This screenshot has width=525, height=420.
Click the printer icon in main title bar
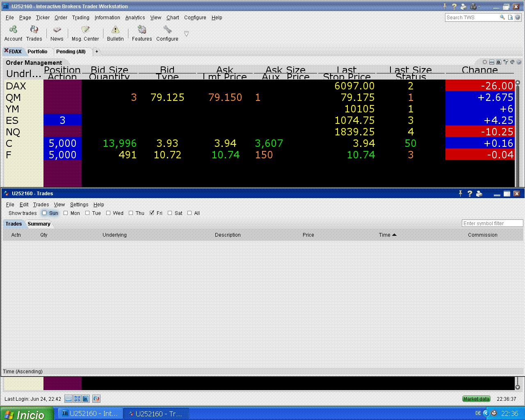tap(463, 6)
